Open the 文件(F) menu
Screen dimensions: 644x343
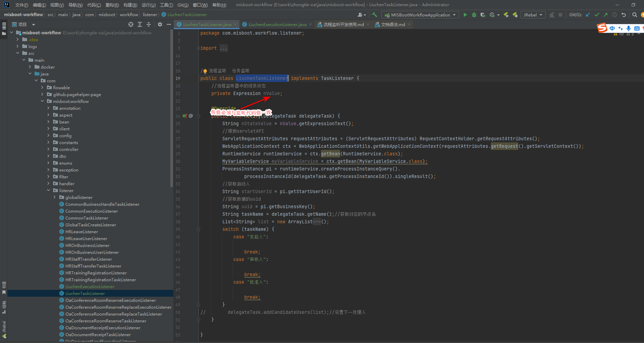[22, 5]
